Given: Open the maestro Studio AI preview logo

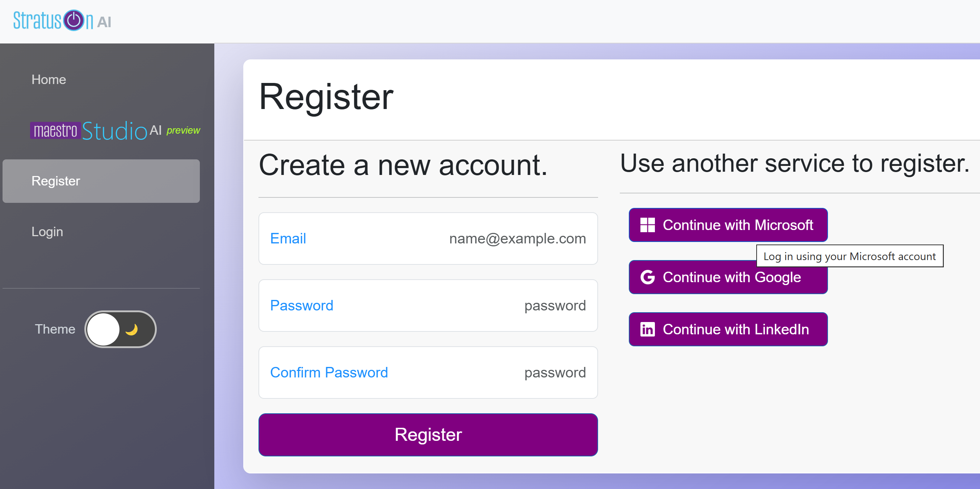Looking at the screenshot, I should [114, 130].
